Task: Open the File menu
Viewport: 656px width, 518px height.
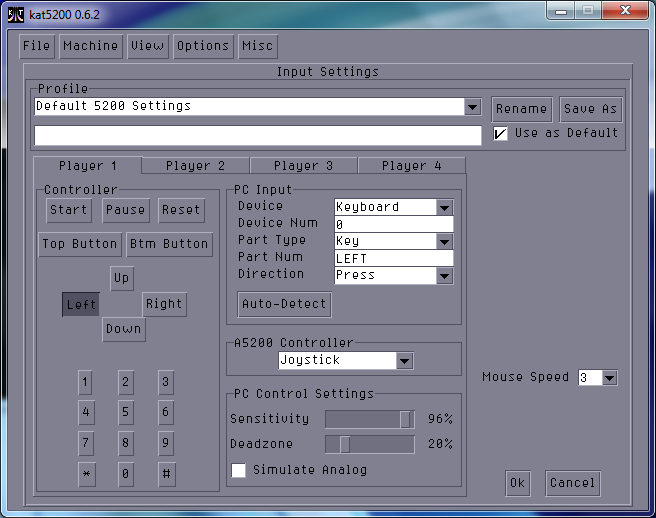Action: [x=37, y=46]
